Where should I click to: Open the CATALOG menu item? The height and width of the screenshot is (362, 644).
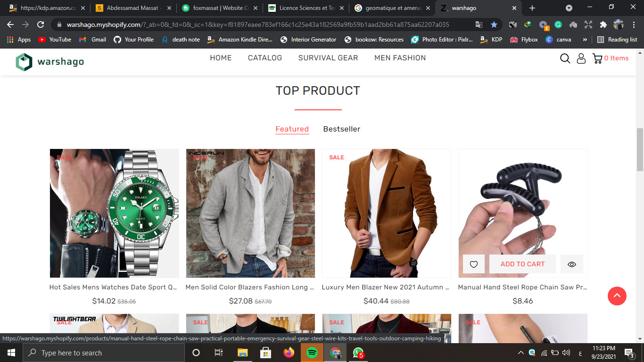pos(265,58)
